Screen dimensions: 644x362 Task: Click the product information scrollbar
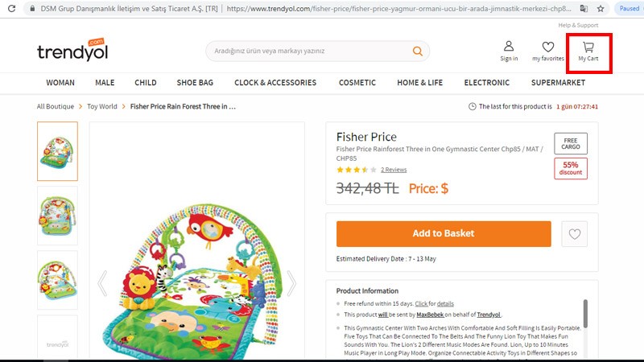pyautogui.click(x=585, y=314)
